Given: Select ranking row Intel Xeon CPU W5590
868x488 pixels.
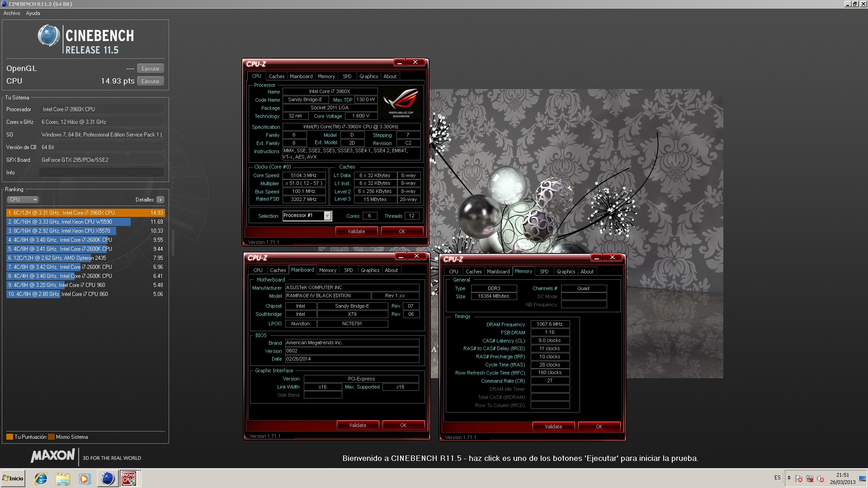Looking at the screenshot, I should [85, 222].
